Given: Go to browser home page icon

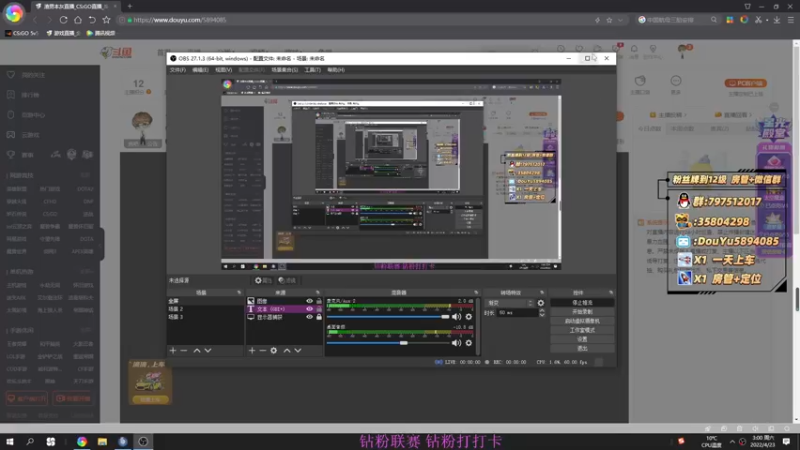Looking at the screenshot, I should 78,20.
